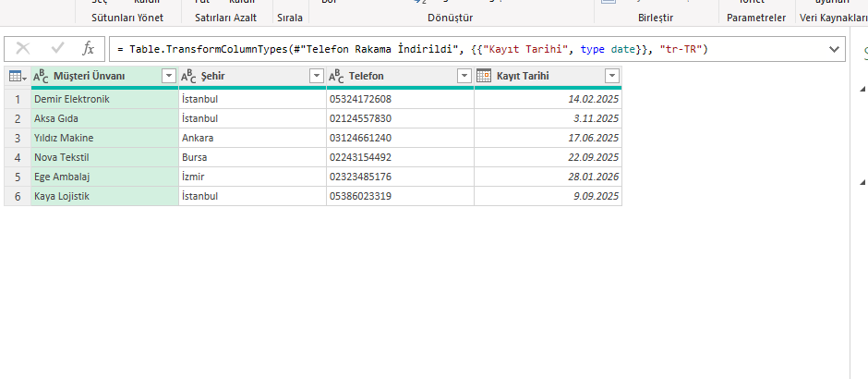Select the date cell 14.02.2025

pyautogui.click(x=548, y=99)
